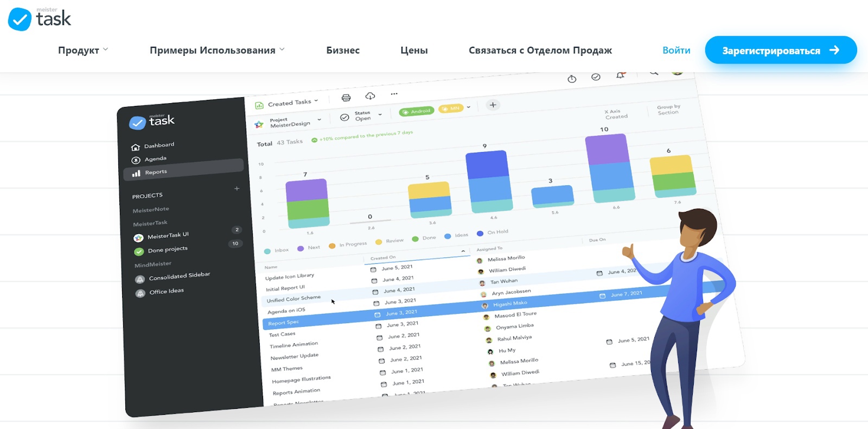Click the plus add filter button

(493, 105)
